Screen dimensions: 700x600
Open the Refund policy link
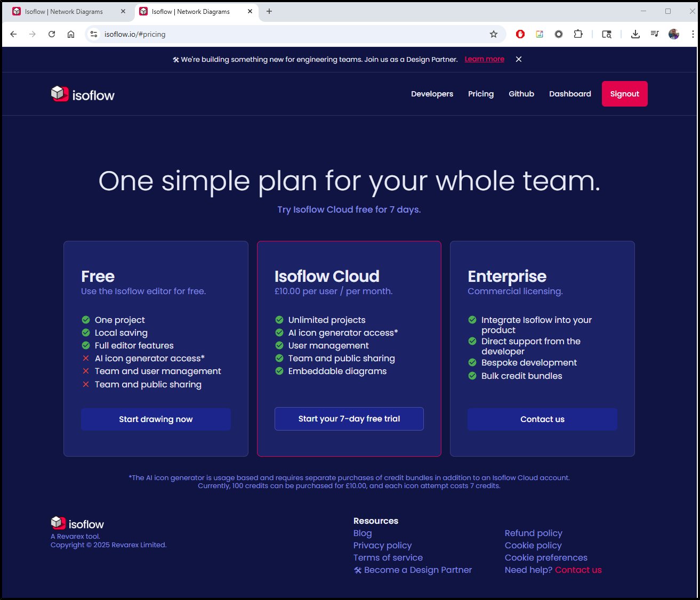coord(534,533)
